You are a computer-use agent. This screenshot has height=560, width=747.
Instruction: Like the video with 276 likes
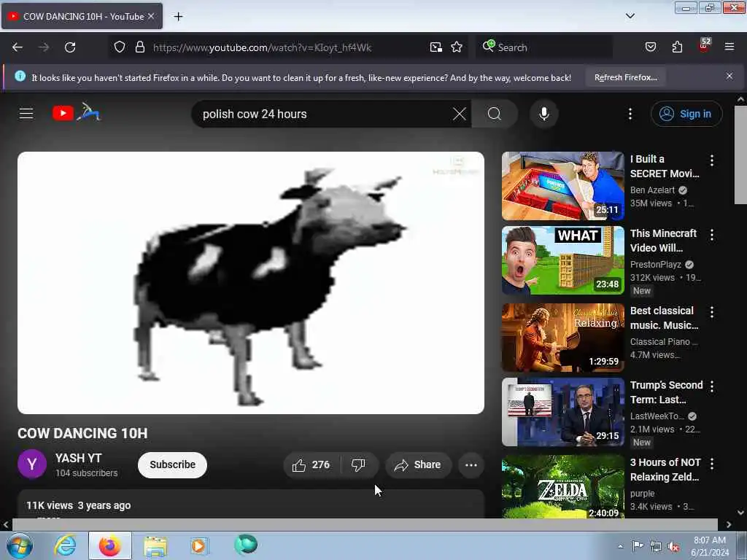point(311,464)
